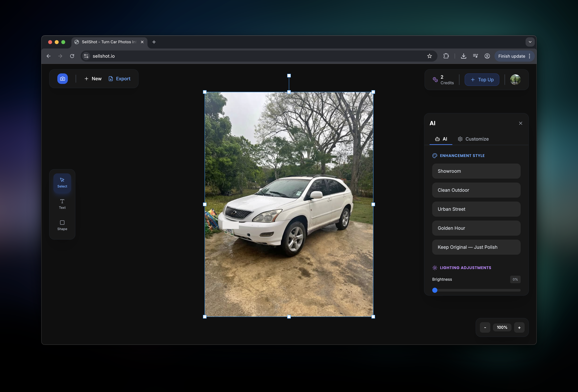Reload the sellshot.io page
The image size is (578, 392).
click(72, 56)
